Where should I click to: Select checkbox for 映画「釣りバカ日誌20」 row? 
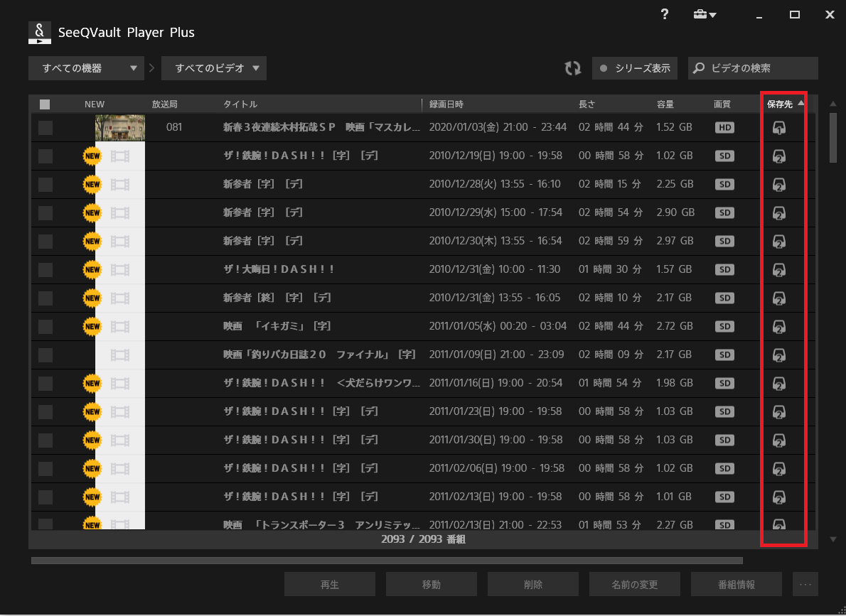click(x=45, y=355)
